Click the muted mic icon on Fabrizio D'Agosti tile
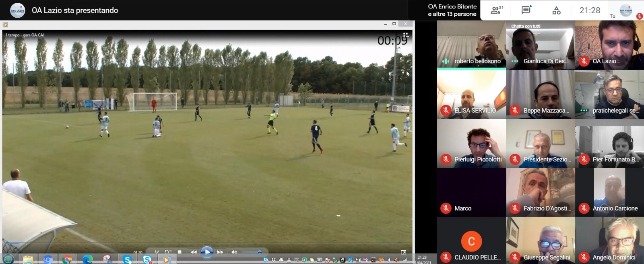644x264 pixels. pyautogui.click(x=515, y=208)
